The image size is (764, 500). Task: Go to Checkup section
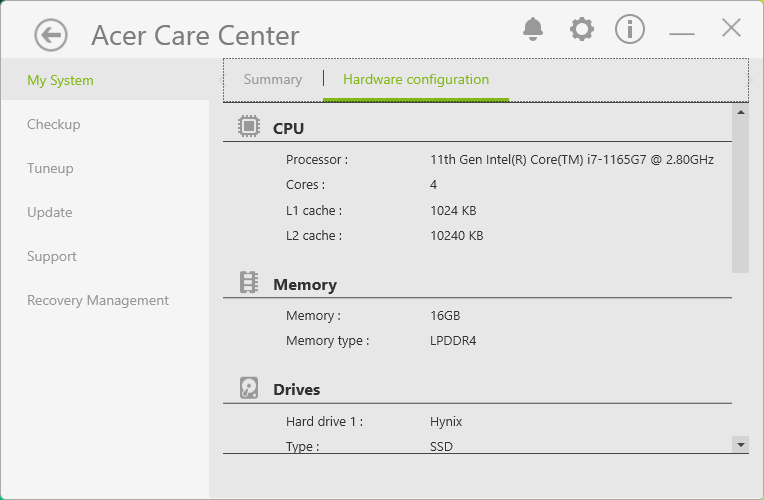[x=54, y=124]
